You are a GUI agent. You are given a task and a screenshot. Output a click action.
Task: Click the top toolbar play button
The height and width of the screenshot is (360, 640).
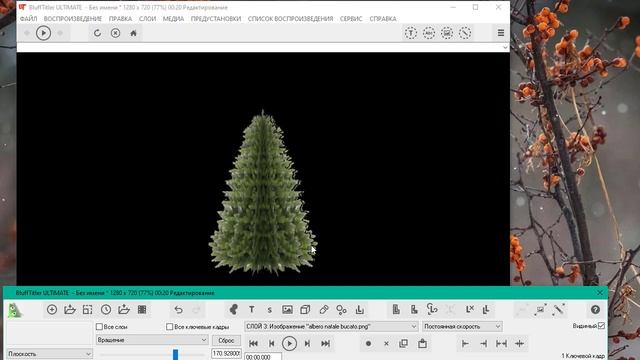pyautogui.click(x=43, y=33)
